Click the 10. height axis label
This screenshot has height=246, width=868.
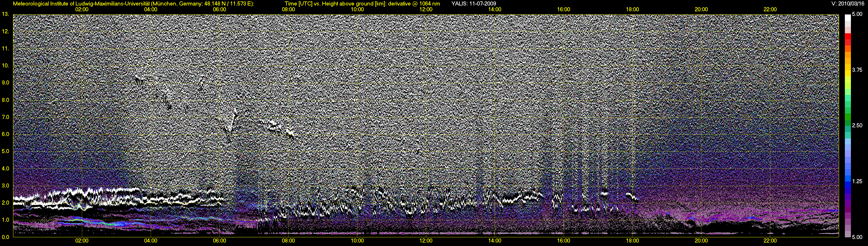6,65
